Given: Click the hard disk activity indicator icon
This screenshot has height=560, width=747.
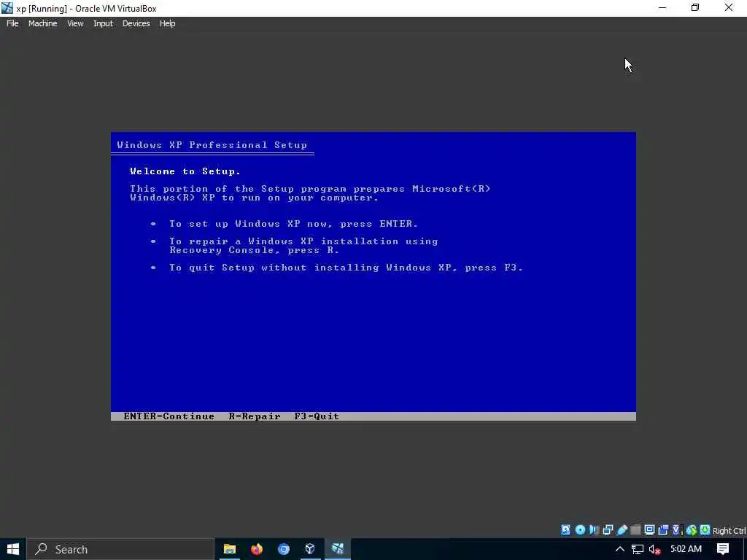Looking at the screenshot, I should click(565, 530).
